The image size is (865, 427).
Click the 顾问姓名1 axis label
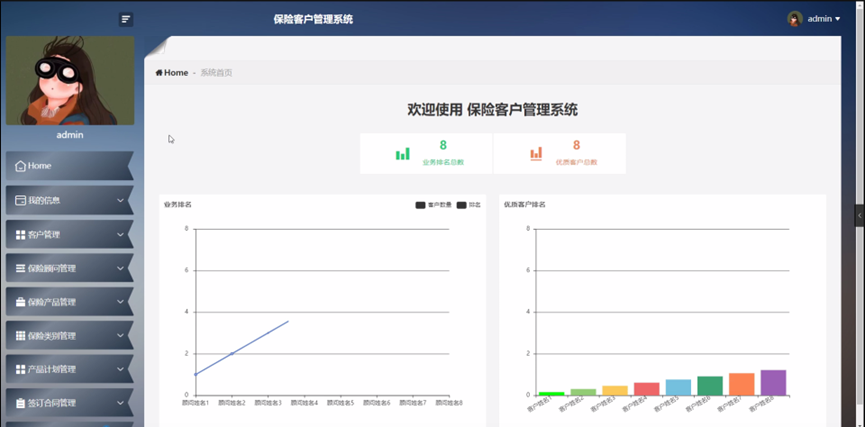point(195,403)
